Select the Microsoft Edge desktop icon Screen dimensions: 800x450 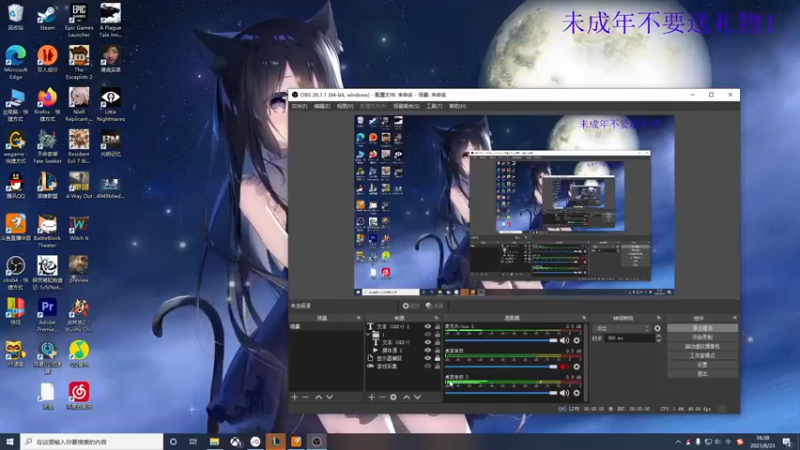tap(16, 62)
